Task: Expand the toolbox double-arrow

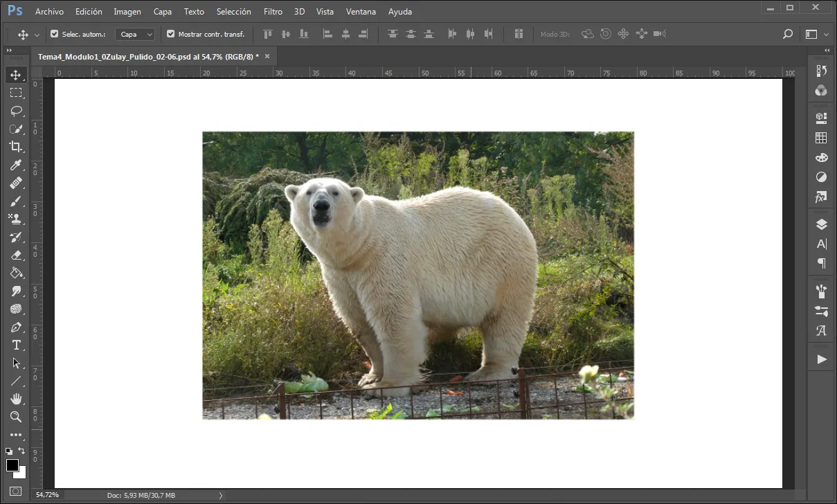Action: click(9, 51)
